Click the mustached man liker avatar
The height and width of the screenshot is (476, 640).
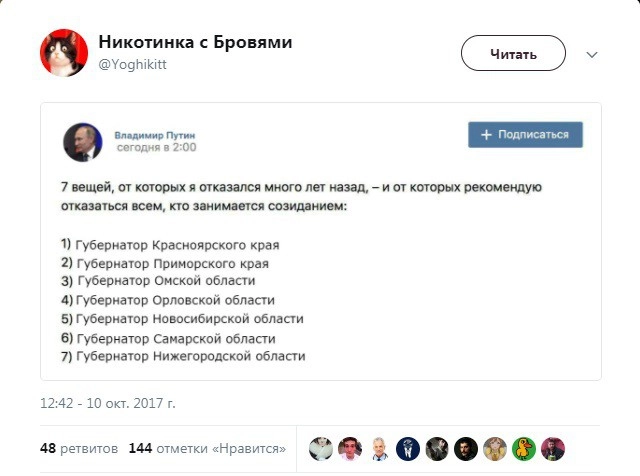466,448
